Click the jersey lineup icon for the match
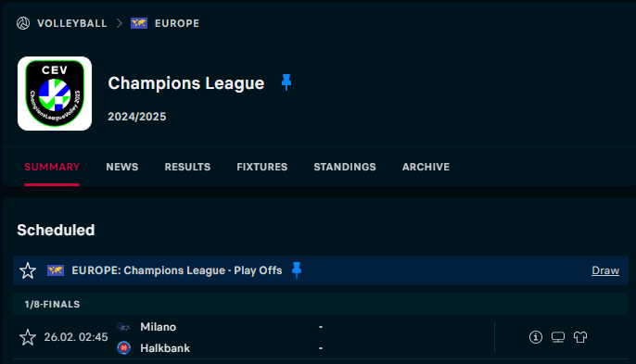 click(x=580, y=337)
